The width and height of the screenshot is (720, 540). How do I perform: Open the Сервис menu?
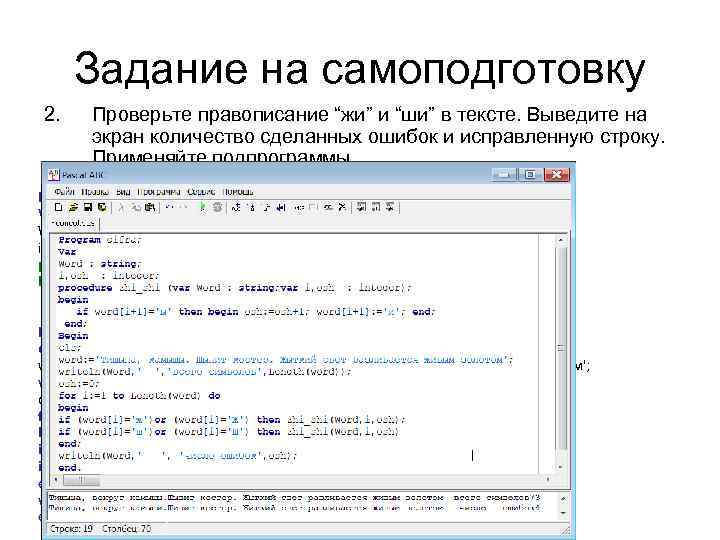[x=201, y=191]
